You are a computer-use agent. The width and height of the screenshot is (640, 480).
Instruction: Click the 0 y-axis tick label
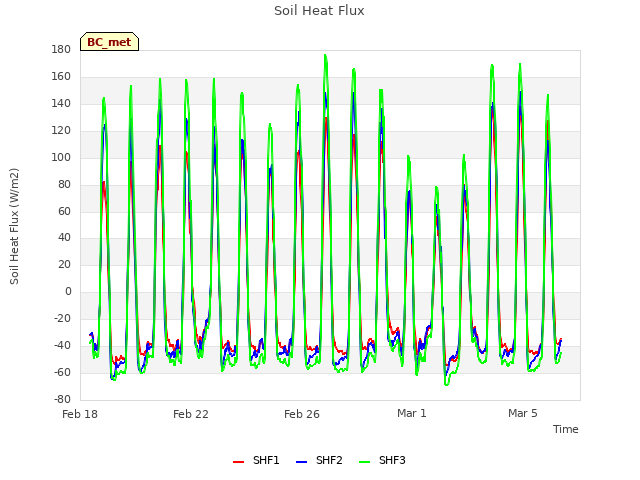pyautogui.click(x=68, y=291)
